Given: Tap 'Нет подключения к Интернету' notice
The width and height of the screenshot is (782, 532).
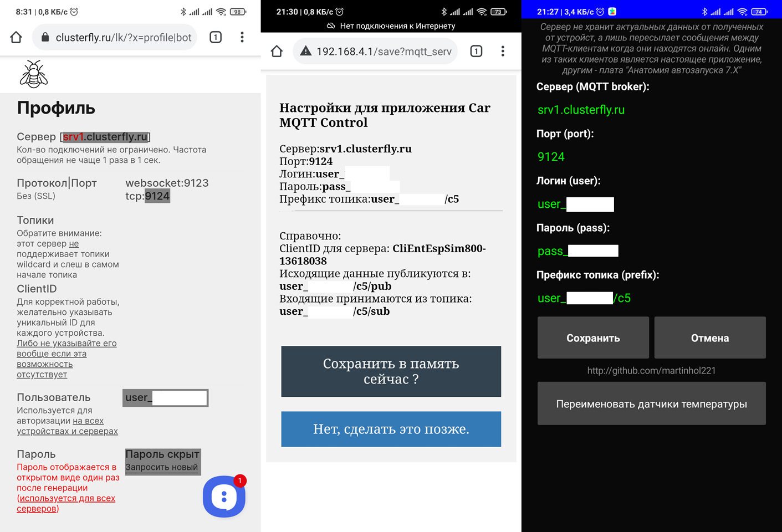Looking at the screenshot, I should tap(391, 26).
